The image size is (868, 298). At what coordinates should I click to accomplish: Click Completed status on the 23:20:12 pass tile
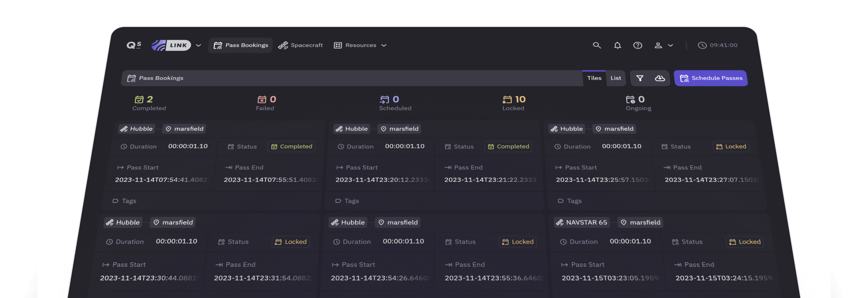508,147
